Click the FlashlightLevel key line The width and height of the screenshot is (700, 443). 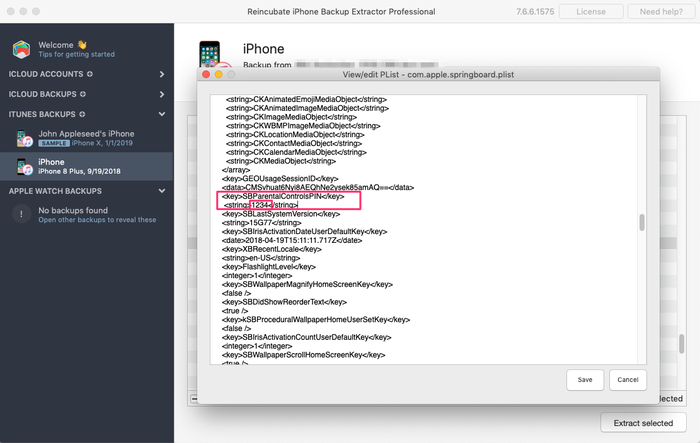tap(269, 267)
